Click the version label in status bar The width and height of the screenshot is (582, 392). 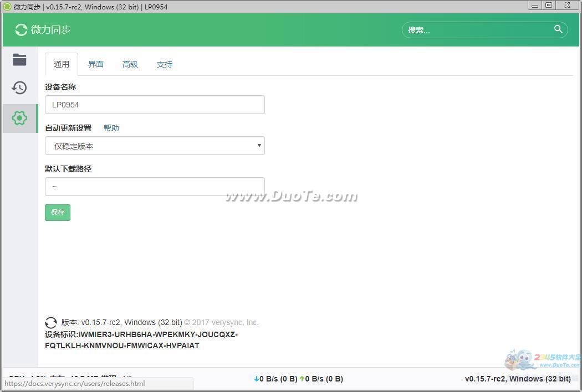tap(518, 379)
